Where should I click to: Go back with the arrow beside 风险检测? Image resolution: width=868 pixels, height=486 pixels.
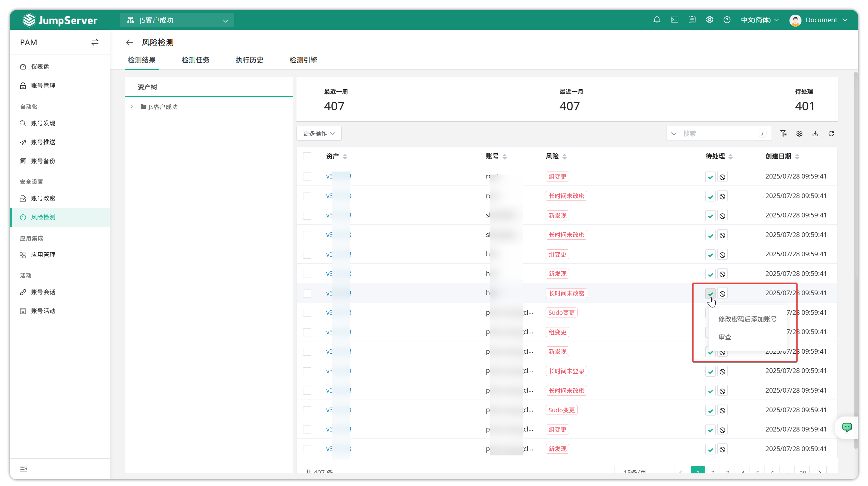(129, 43)
